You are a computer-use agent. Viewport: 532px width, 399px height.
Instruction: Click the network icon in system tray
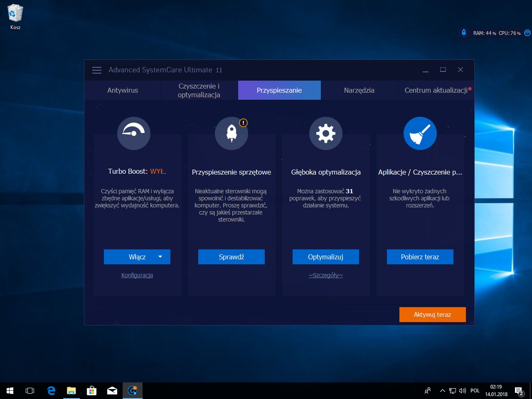point(453,391)
